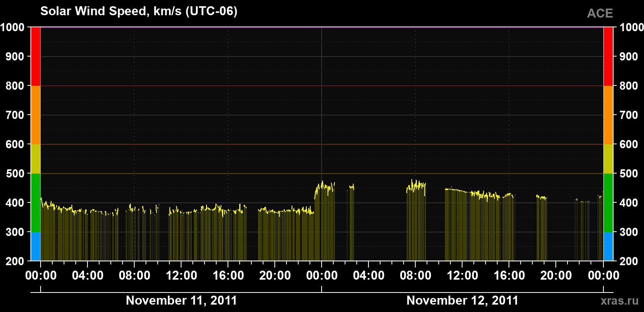The width and height of the screenshot is (644, 312).
Task: Click the 300 label on right axis
Action: pyautogui.click(x=629, y=232)
